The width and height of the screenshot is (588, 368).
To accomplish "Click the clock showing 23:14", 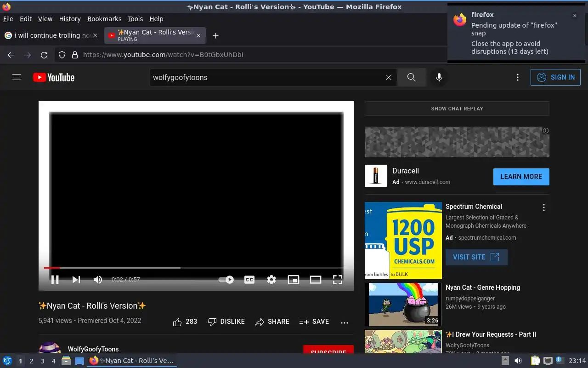I will pyautogui.click(x=577, y=361).
